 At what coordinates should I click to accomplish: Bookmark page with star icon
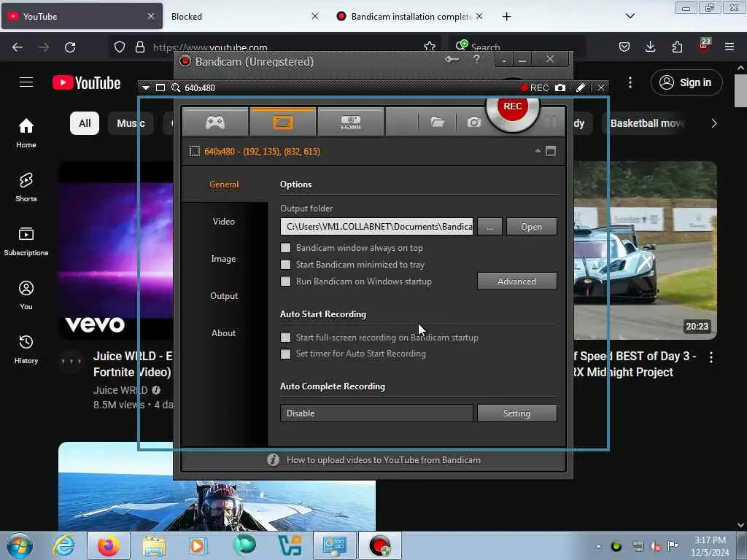click(429, 47)
